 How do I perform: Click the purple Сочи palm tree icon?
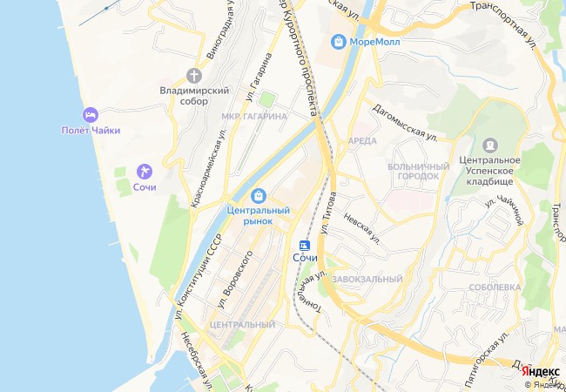pyautogui.click(x=144, y=172)
